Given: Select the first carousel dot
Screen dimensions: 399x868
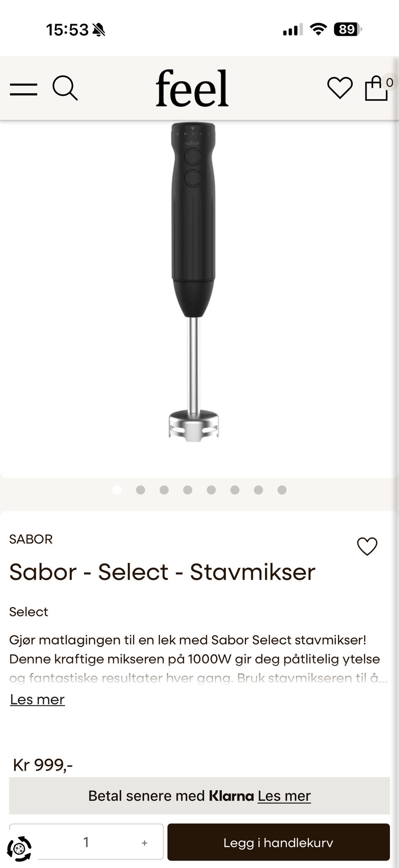Looking at the screenshot, I should (x=117, y=490).
